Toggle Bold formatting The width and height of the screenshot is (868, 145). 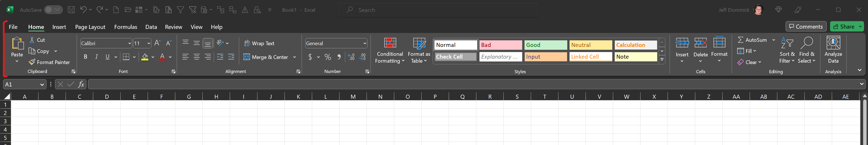(85, 57)
